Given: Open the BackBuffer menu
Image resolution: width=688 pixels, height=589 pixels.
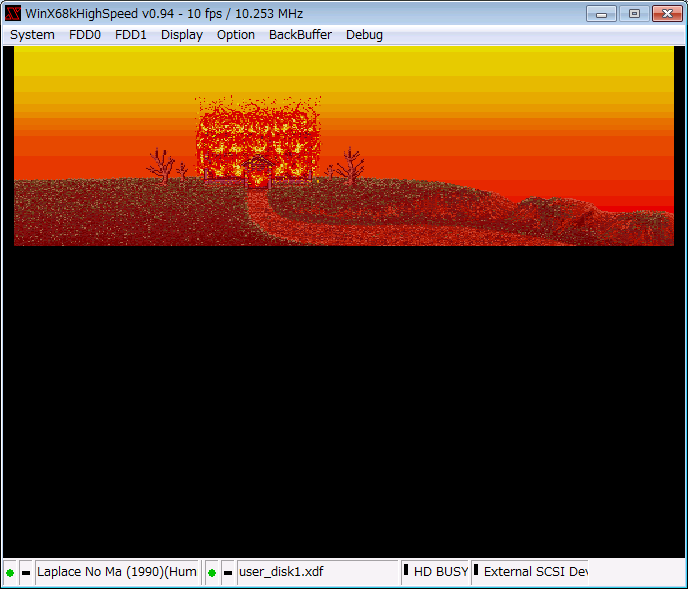Looking at the screenshot, I should [x=300, y=35].
